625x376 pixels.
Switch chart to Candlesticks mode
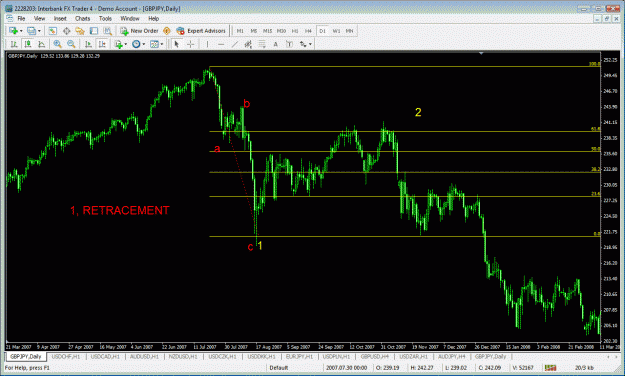[x=28, y=44]
